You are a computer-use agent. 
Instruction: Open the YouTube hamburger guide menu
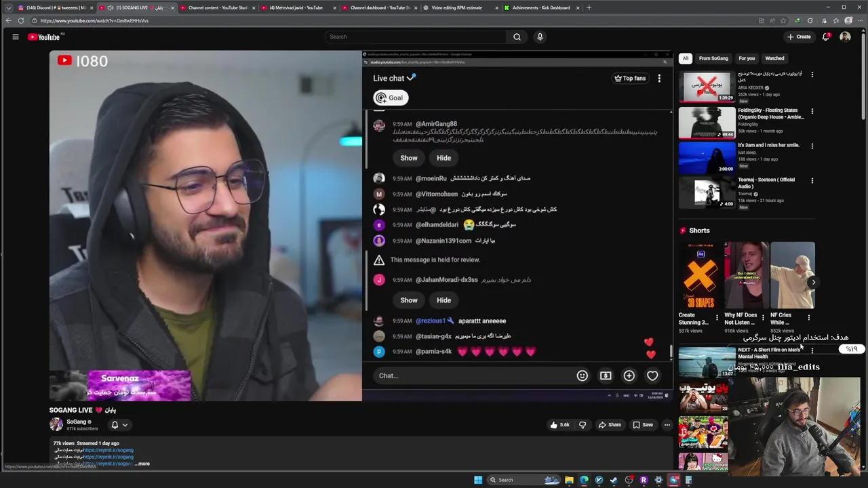click(15, 37)
